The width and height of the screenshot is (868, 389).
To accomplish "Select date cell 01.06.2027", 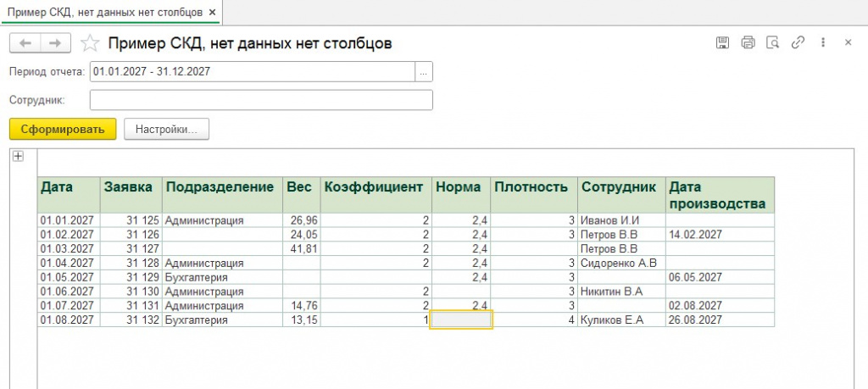I will tap(69, 291).
